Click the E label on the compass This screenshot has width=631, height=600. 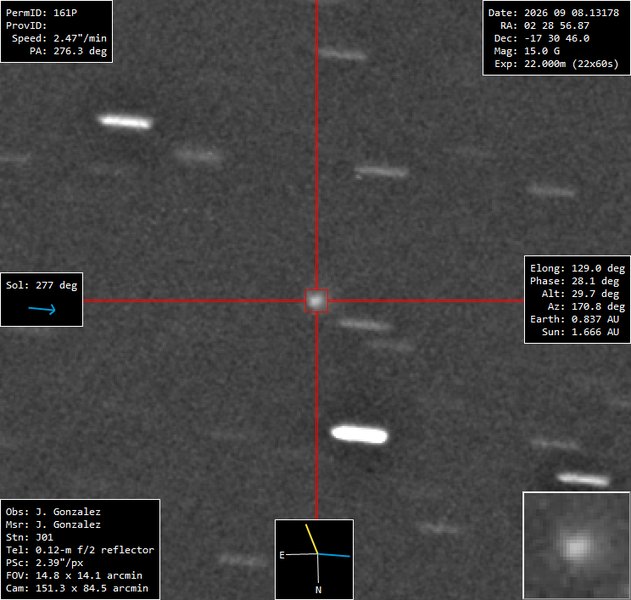tap(282, 555)
